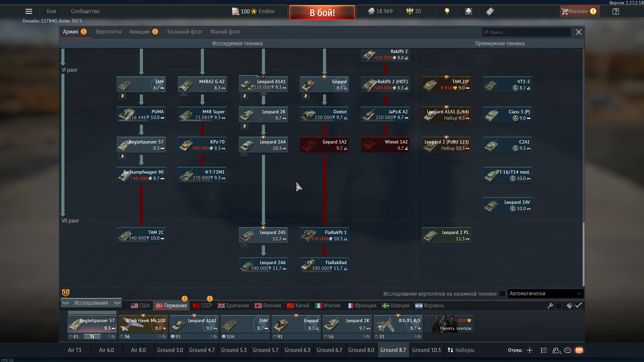This screenshot has width=644, height=362.
Task: Open the diamond item icon in top bar
Action: click(x=469, y=11)
